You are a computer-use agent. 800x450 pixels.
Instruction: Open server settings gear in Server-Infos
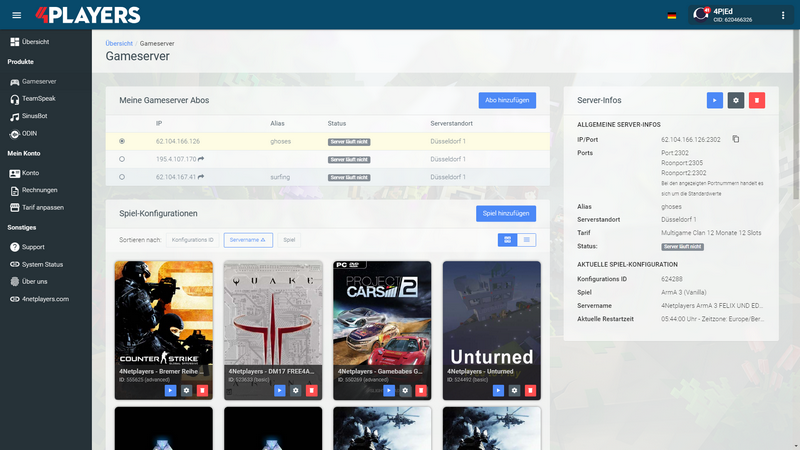click(736, 100)
